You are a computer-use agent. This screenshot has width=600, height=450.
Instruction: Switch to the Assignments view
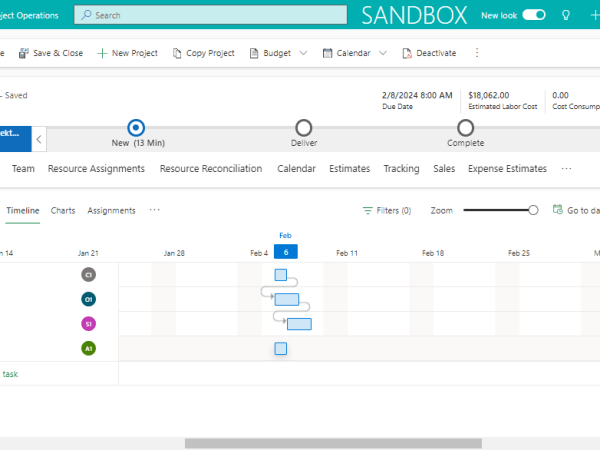click(x=111, y=210)
